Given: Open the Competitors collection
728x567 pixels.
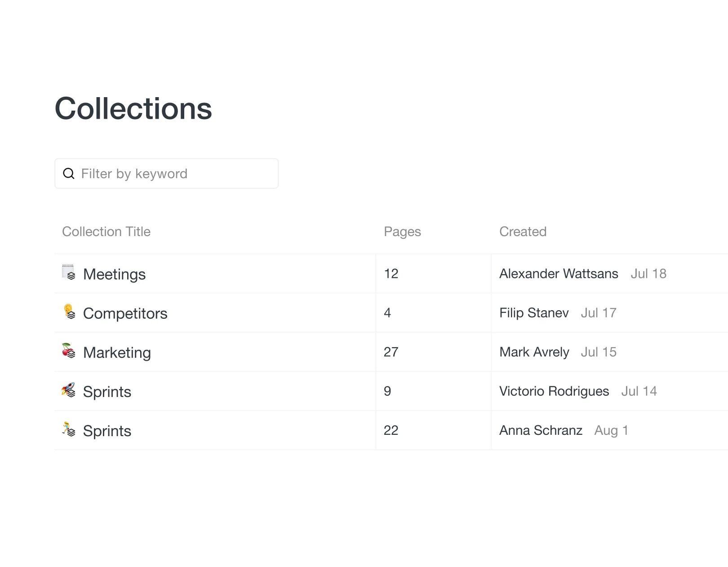Looking at the screenshot, I should pyautogui.click(x=125, y=313).
